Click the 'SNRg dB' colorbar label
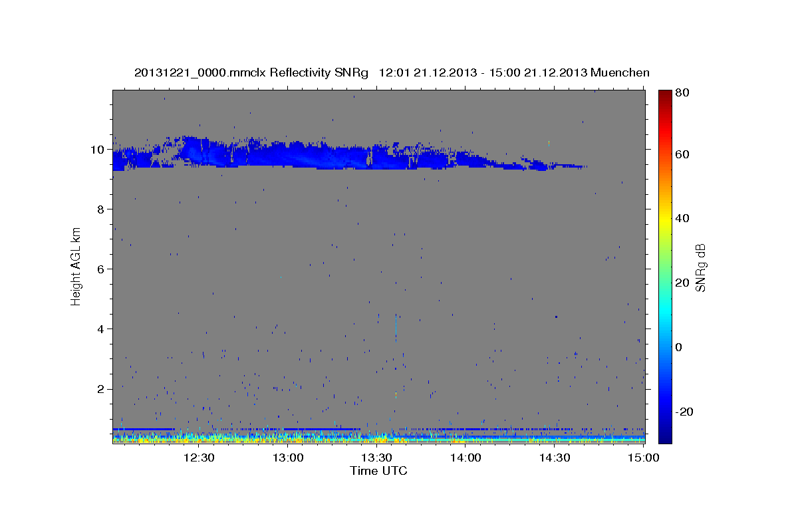Screen dimensions: 798x532 [x=700, y=267]
